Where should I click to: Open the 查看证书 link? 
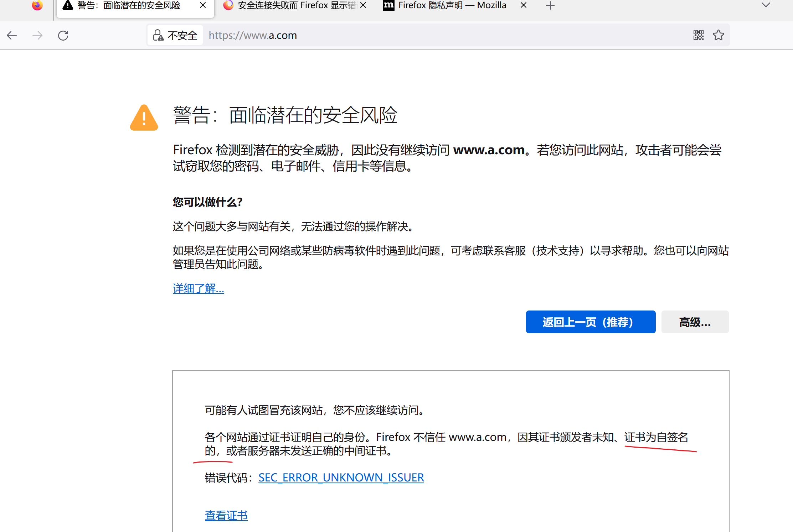pyautogui.click(x=226, y=515)
